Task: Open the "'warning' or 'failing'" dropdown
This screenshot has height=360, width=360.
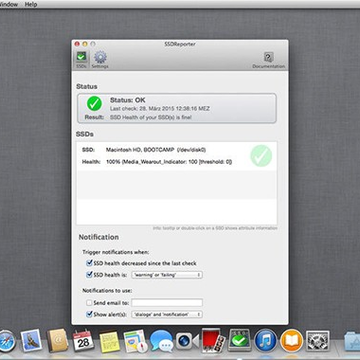Action: click(x=167, y=275)
